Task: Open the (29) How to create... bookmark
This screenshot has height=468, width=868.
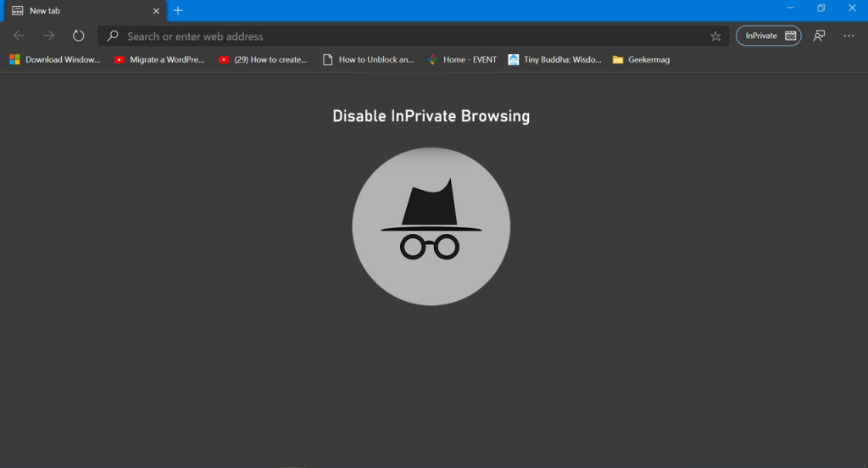Action: [263, 60]
